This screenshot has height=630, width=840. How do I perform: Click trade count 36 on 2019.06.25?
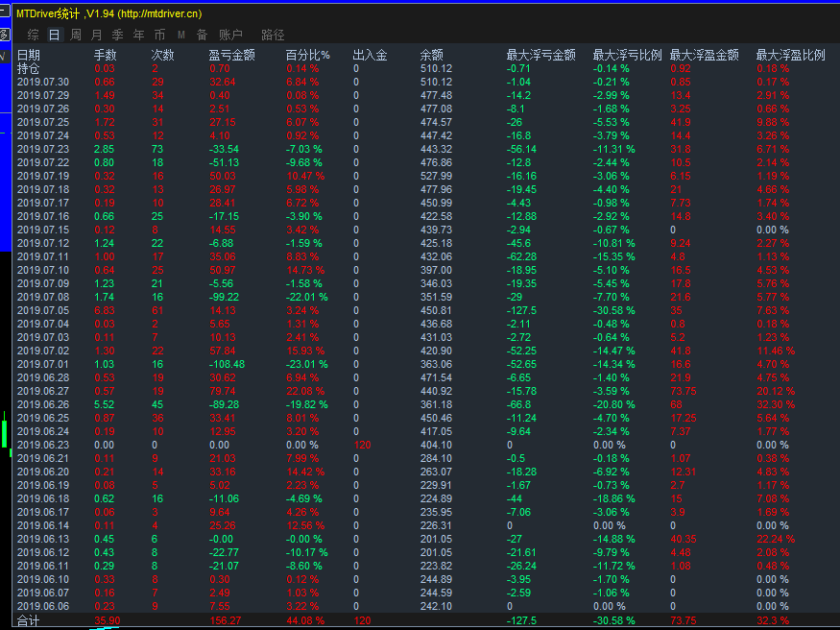point(157,418)
